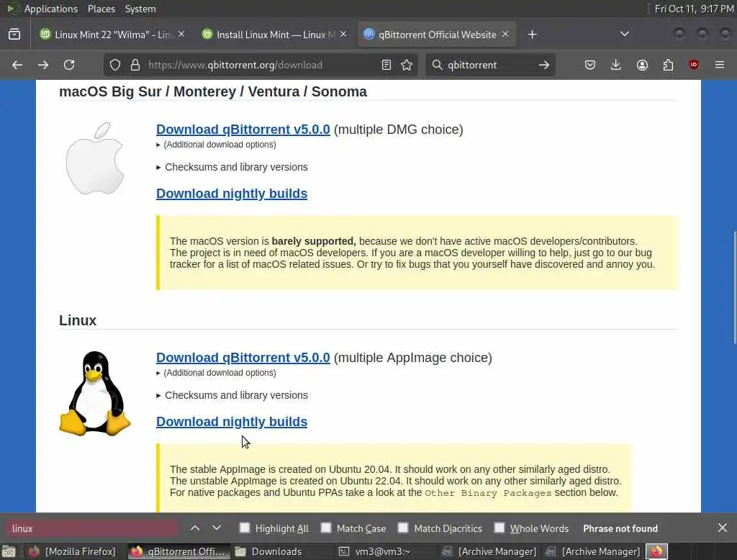Switch to Linux Mint 22 Wilma tab

click(x=107, y=35)
